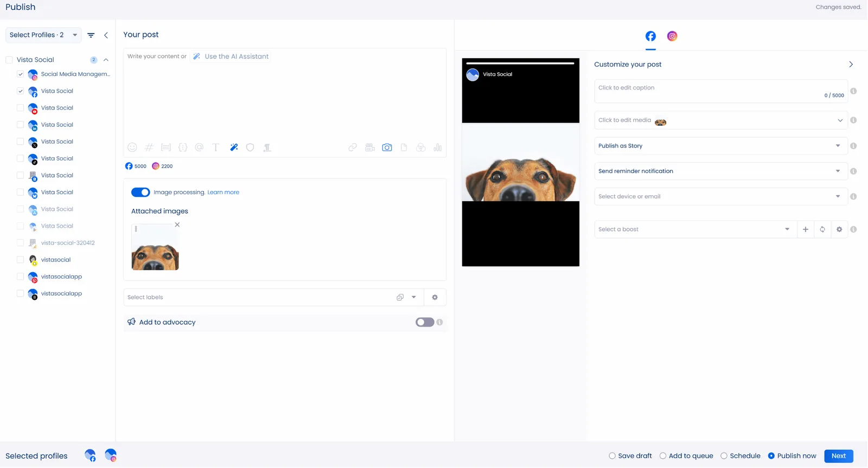Choose the Save draft radio option
Image resolution: width=868 pixels, height=468 pixels.
tap(612, 456)
